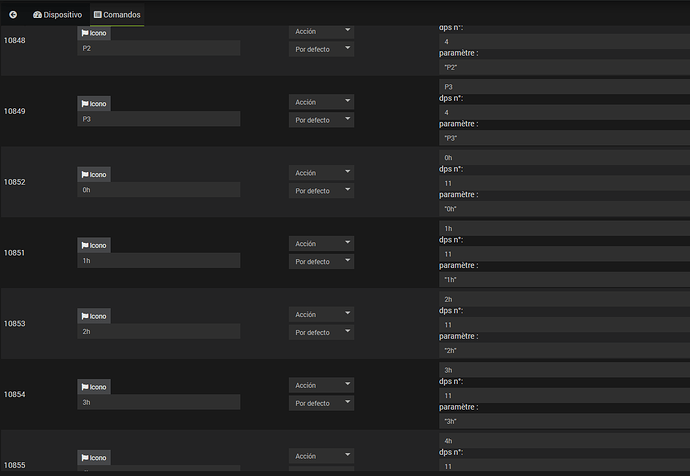Switch to the Dispositivo tab
690x476 pixels.
57,15
